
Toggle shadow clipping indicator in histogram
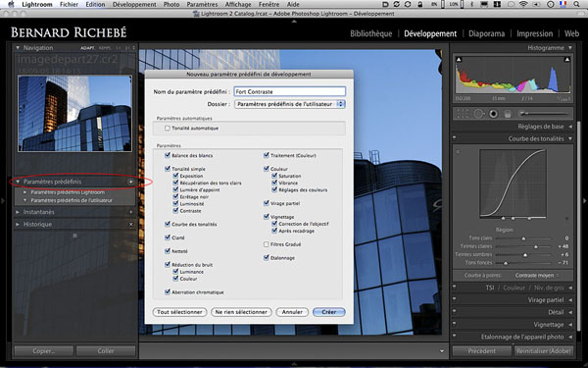tap(459, 59)
